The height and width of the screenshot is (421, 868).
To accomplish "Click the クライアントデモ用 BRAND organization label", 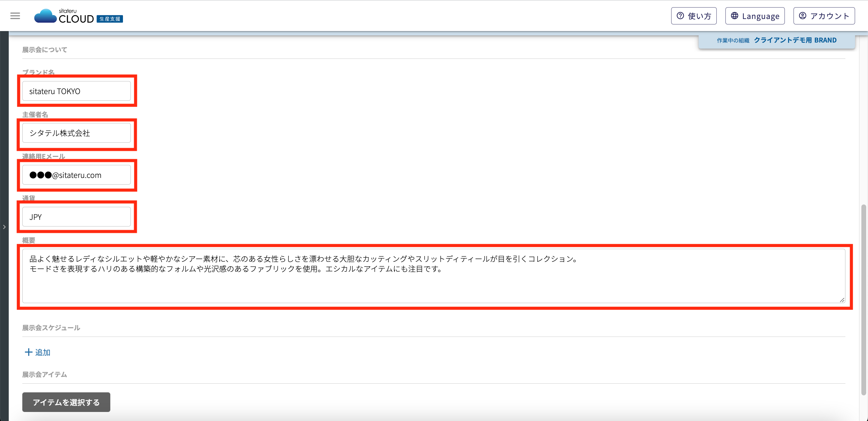I will pyautogui.click(x=795, y=40).
